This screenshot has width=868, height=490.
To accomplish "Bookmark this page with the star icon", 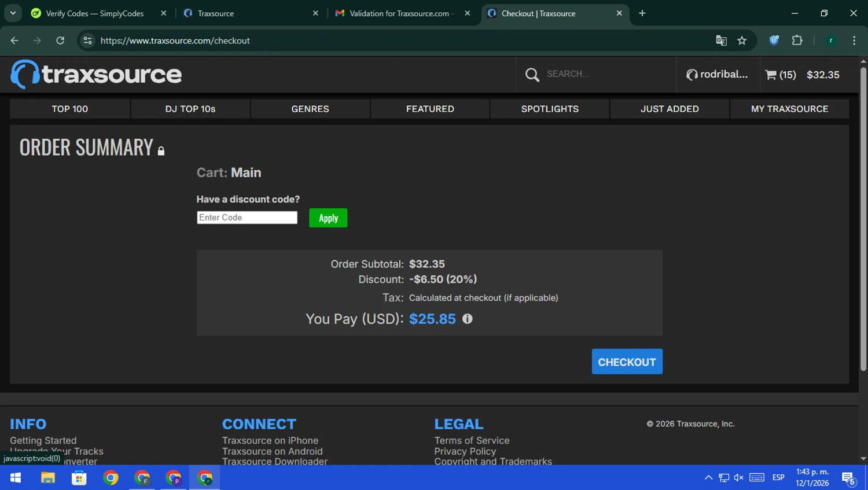I will pyautogui.click(x=742, y=40).
